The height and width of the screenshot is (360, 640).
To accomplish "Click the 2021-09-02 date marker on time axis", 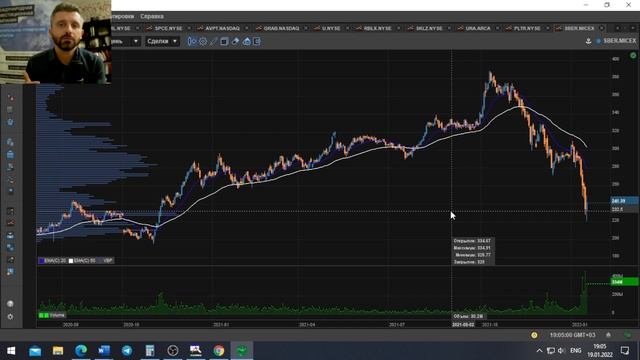I will [x=463, y=324].
